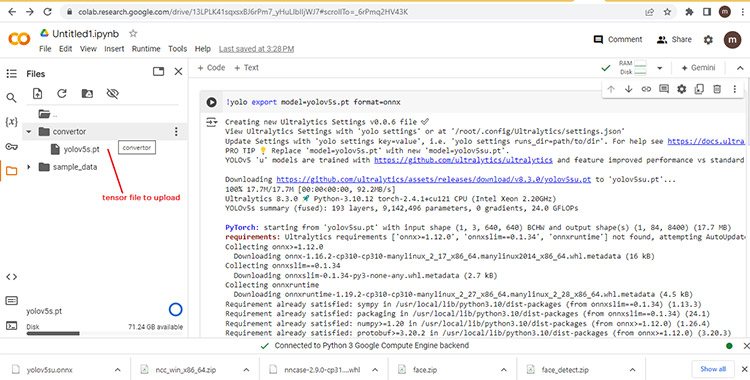This screenshot has width=750, height=380.
Task: Toggle show hidden files eye icon
Action: click(x=112, y=94)
